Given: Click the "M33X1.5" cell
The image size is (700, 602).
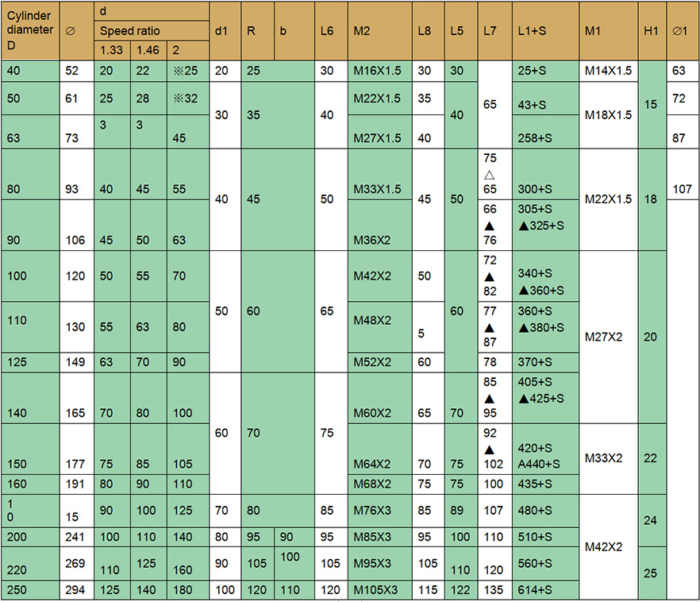Looking at the screenshot, I should coord(380,174).
